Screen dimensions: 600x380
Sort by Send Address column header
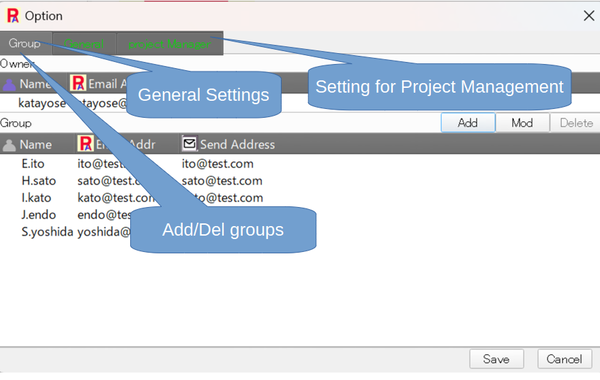coord(237,144)
